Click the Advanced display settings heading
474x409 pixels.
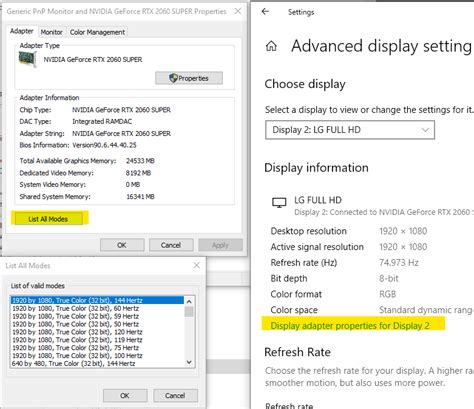pos(381,46)
